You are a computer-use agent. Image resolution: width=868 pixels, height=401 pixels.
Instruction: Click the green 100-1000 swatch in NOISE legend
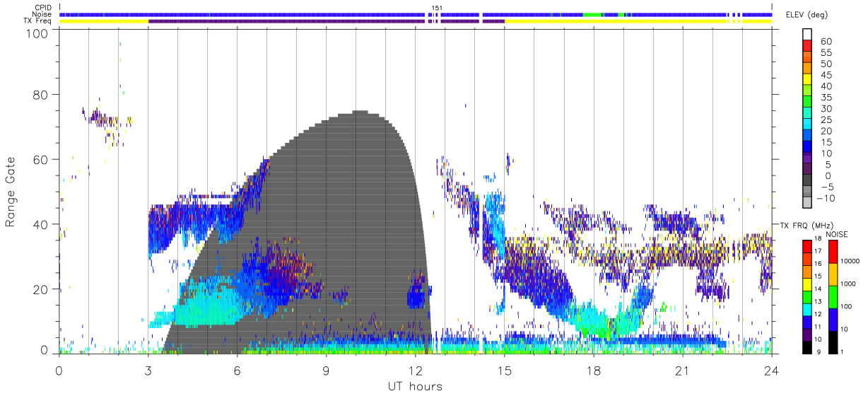(833, 296)
